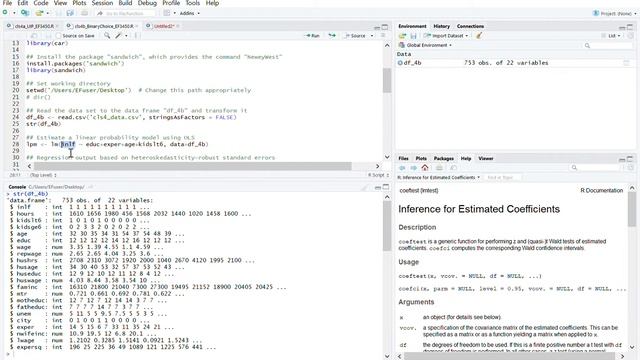Screen dimensions: 640x360
Task: Click the (Top Level) scope selector
Action: (43, 175)
